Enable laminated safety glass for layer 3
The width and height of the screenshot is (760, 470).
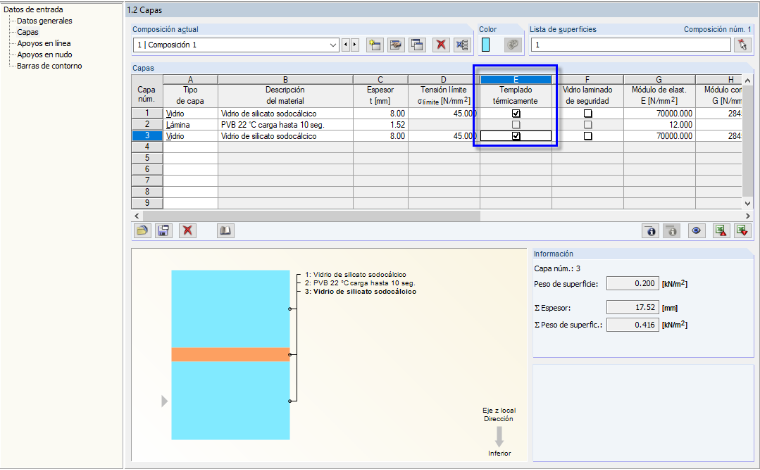588,136
